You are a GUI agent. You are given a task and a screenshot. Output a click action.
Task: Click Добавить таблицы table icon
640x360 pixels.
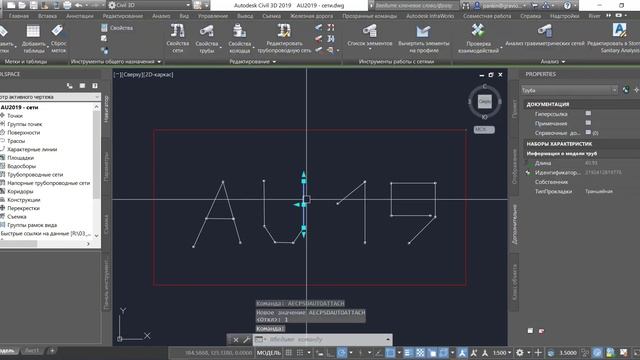point(33,31)
